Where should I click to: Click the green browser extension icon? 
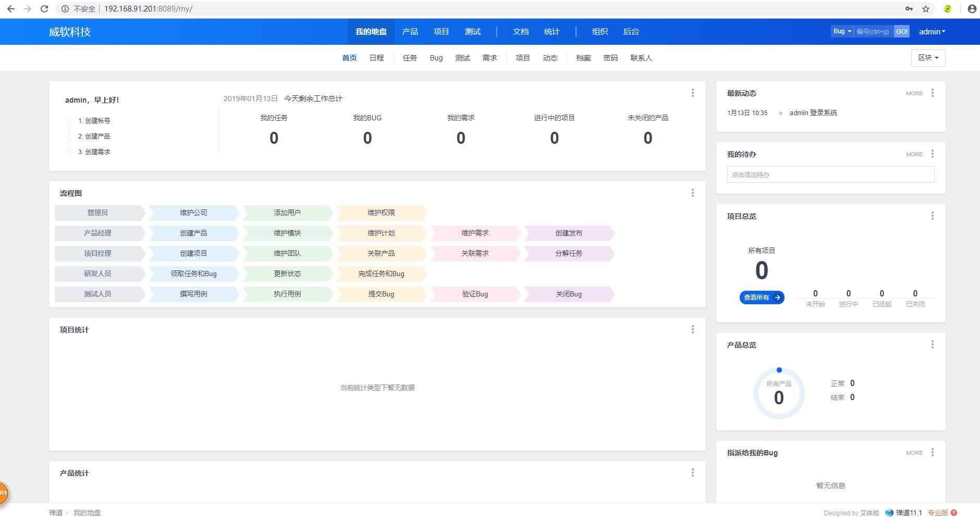pos(948,9)
